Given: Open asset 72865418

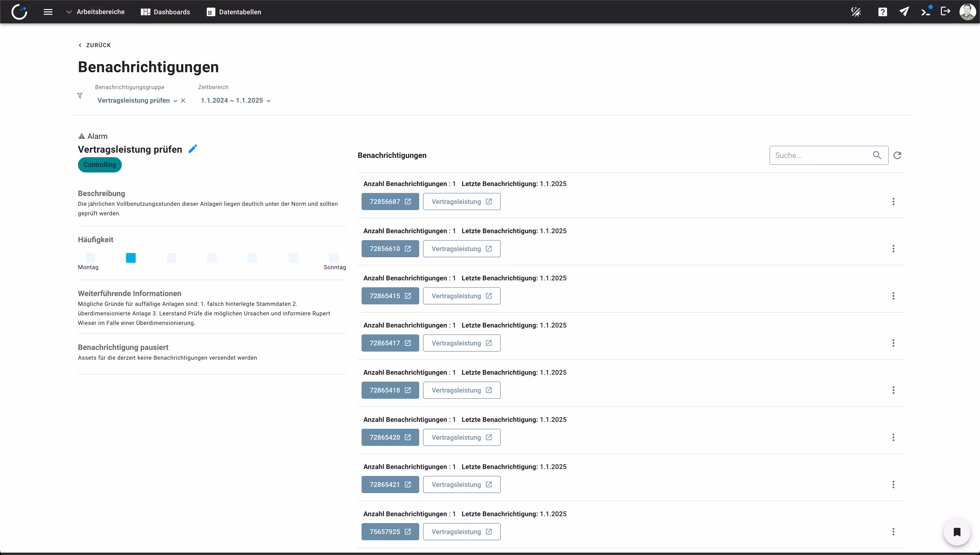Looking at the screenshot, I should pos(390,390).
